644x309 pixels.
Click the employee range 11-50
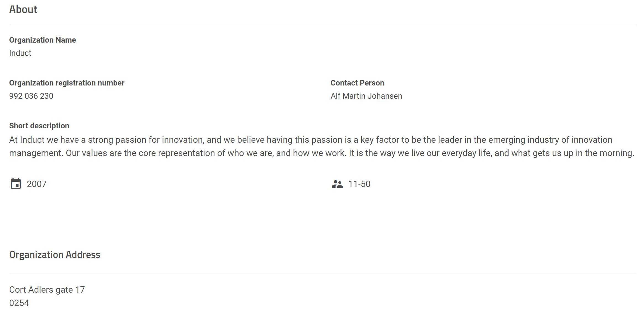tap(359, 184)
